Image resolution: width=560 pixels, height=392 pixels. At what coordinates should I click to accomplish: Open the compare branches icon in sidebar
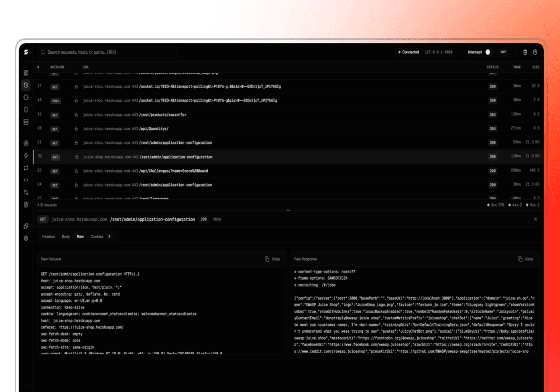click(26, 193)
